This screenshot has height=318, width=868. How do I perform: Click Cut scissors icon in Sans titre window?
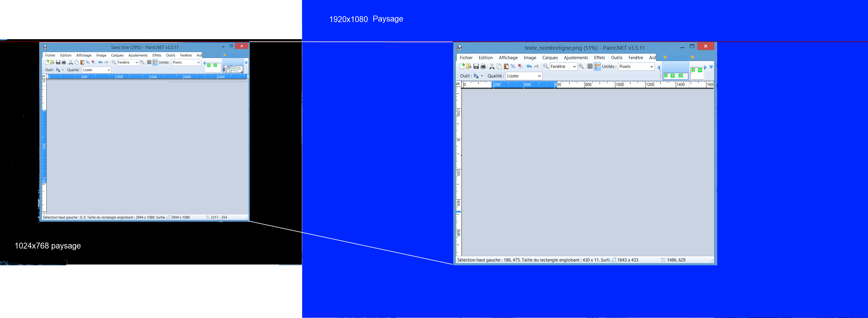click(71, 62)
